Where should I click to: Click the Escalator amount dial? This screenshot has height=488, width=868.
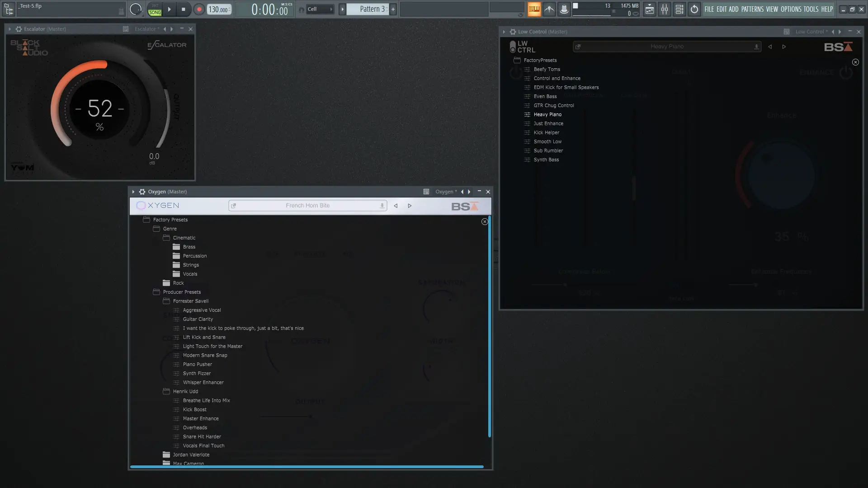pos(99,109)
